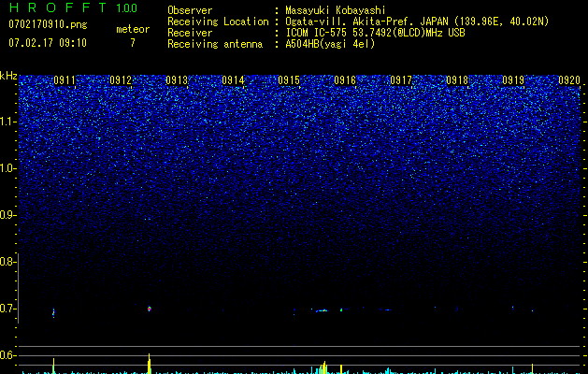
Task: Click the HROFFT 1.0.0 title text
Action: pyautogui.click(x=73, y=7)
